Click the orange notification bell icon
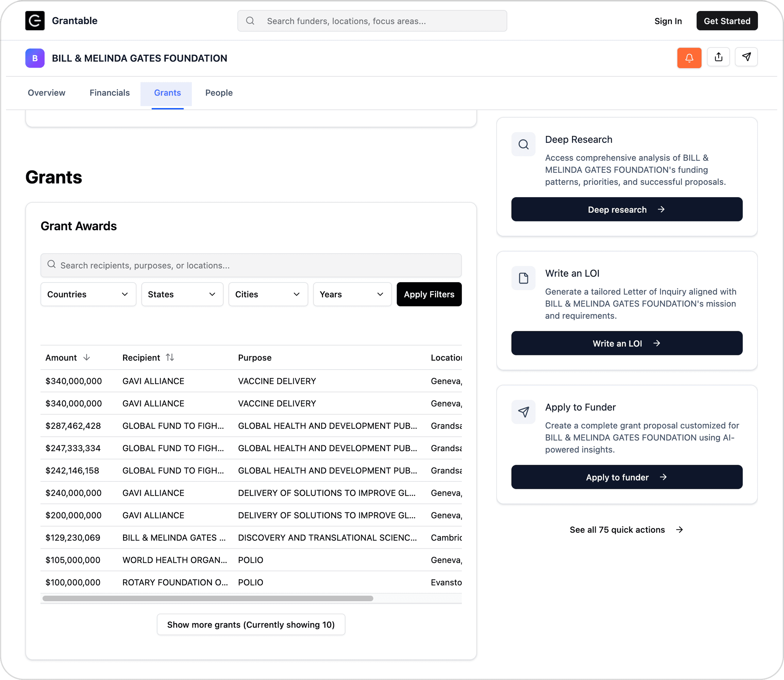The height and width of the screenshot is (680, 784). pyautogui.click(x=689, y=58)
